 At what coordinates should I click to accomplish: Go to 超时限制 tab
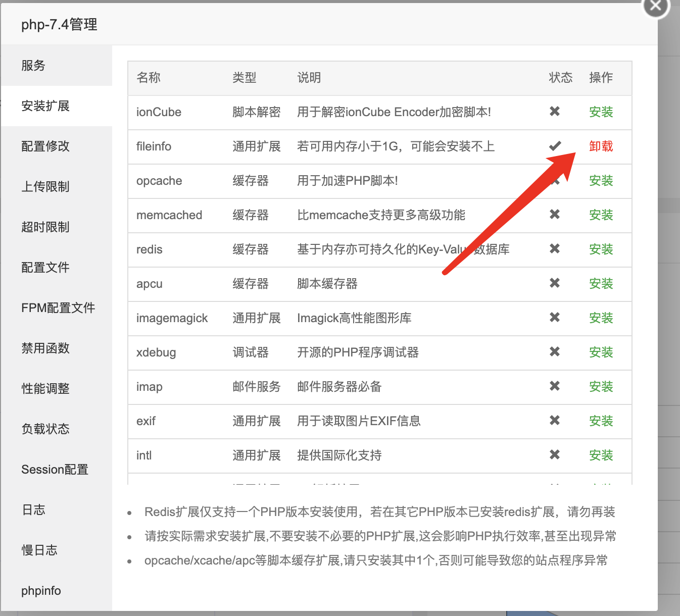point(57,227)
